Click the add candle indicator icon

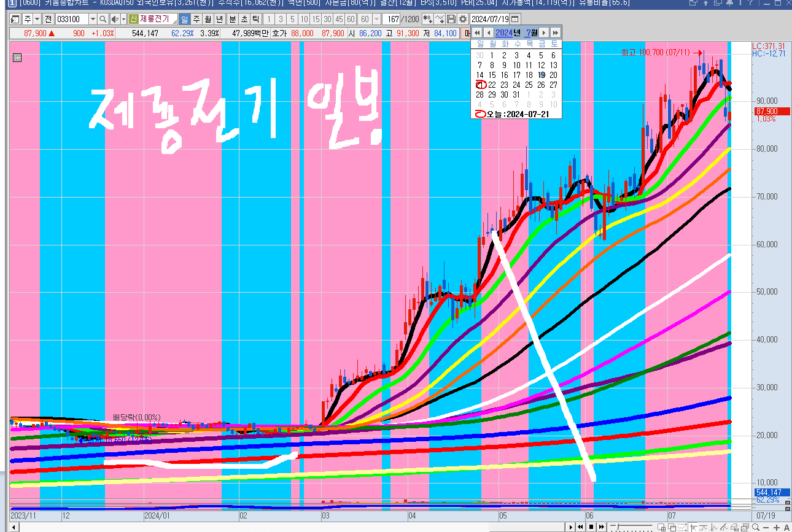pyautogui.click(x=427, y=19)
